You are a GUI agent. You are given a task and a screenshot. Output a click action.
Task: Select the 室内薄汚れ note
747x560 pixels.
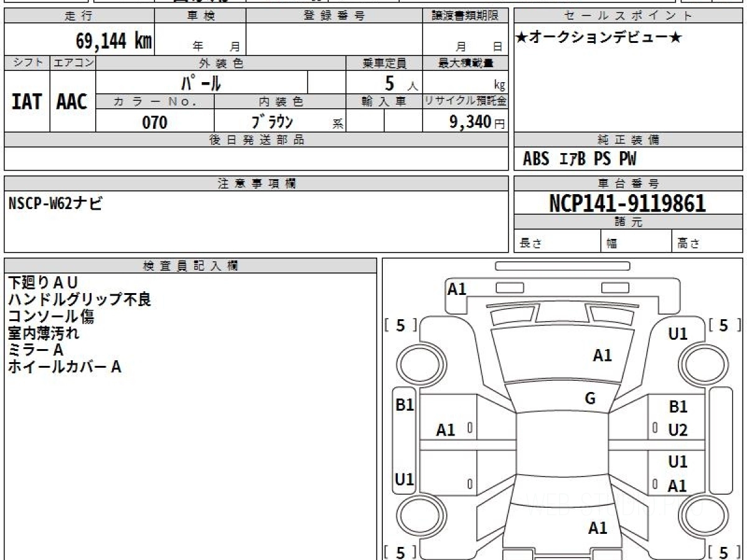tap(44, 333)
